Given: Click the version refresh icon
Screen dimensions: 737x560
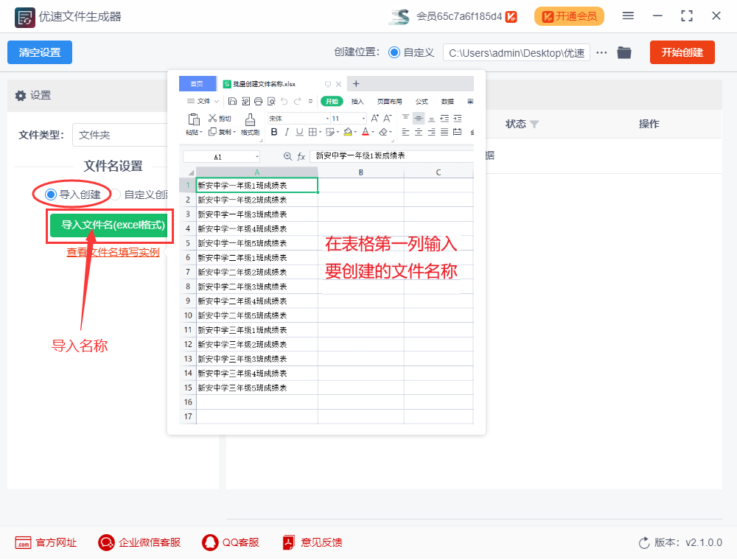Looking at the screenshot, I should [644, 543].
